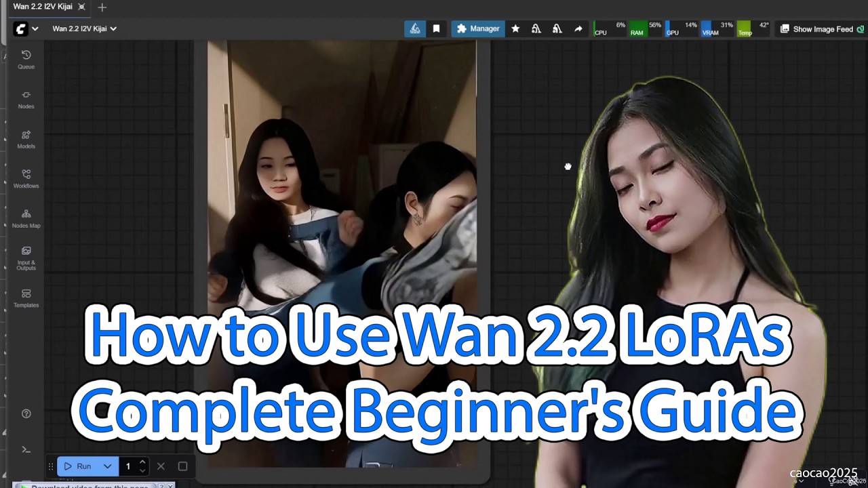Click the batch count field showing 1

pyautogui.click(x=128, y=466)
